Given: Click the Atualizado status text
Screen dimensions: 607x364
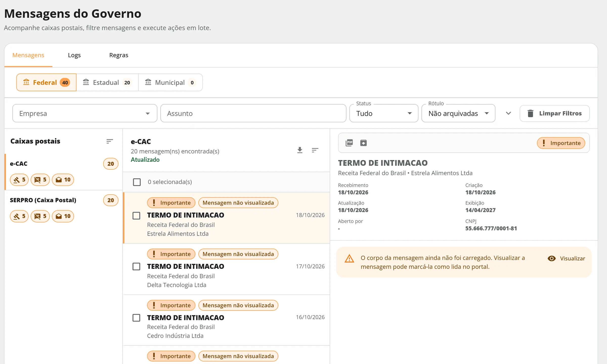Looking at the screenshot, I should 145,160.
